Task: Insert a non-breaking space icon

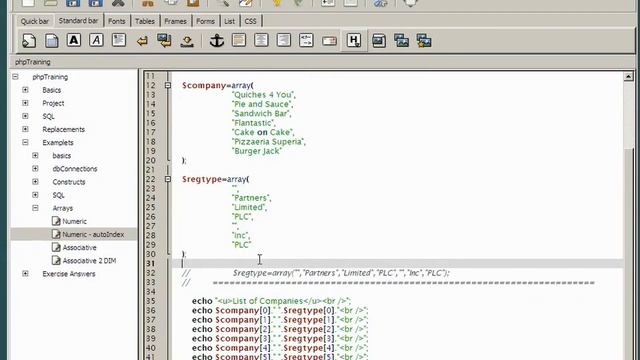Action: [x=187, y=41]
